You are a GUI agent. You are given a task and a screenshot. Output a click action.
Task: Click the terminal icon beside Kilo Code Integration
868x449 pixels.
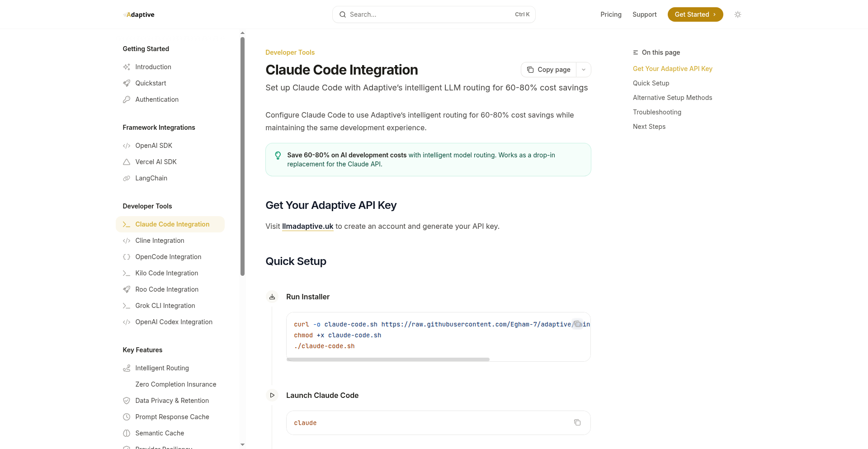(127, 273)
